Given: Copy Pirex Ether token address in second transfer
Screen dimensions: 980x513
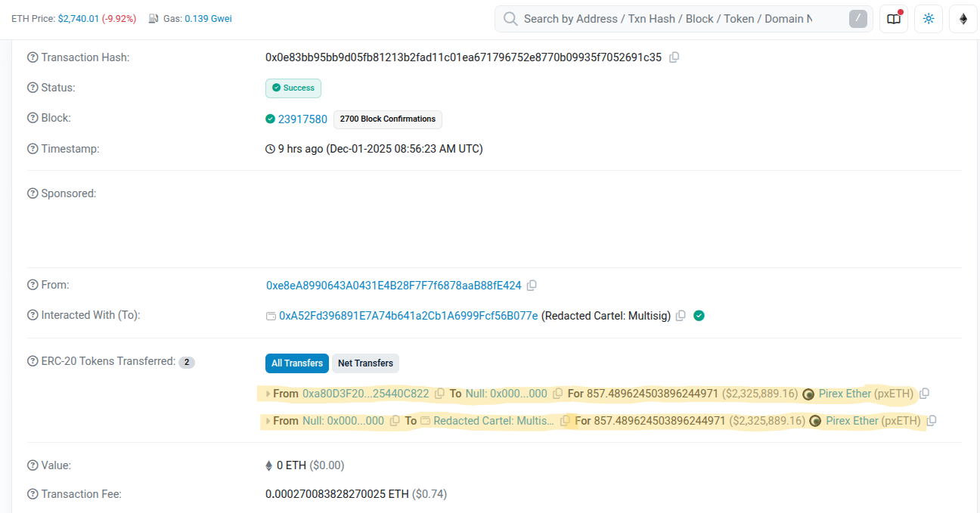Looking at the screenshot, I should 932,421.
